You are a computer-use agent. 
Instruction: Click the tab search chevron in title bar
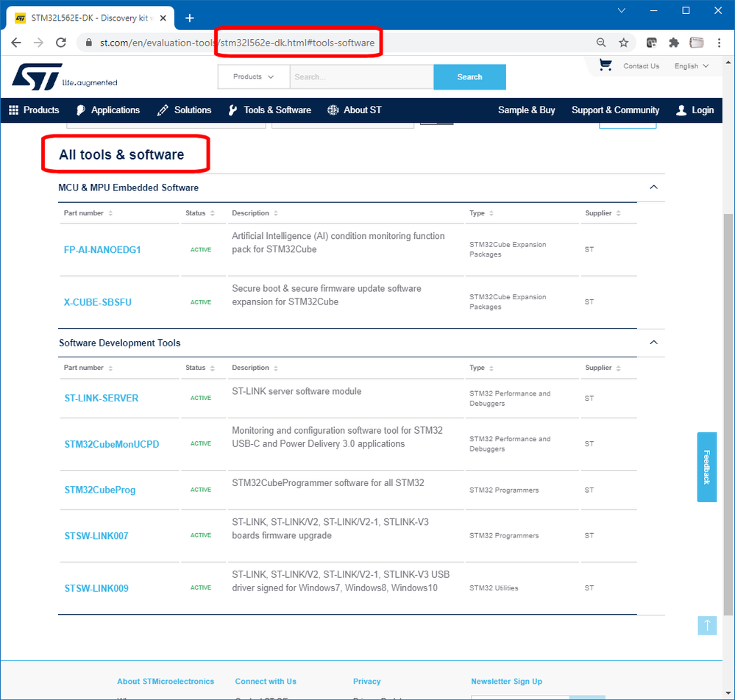[622, 10]
